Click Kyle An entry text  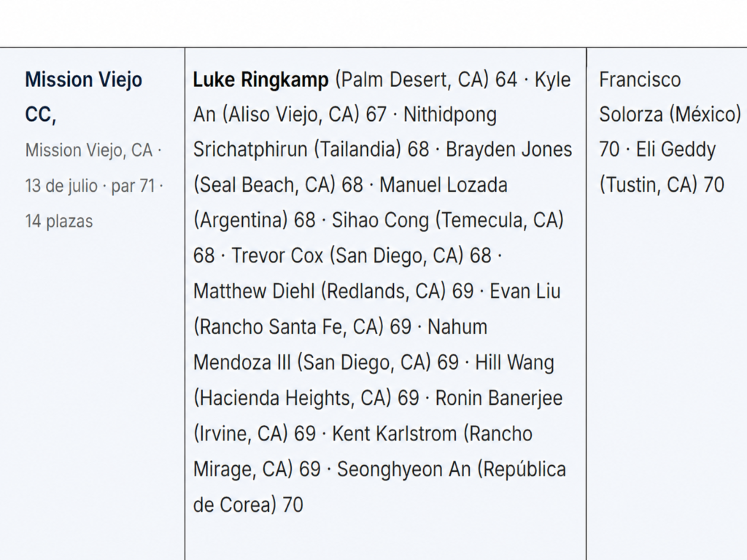552,79
